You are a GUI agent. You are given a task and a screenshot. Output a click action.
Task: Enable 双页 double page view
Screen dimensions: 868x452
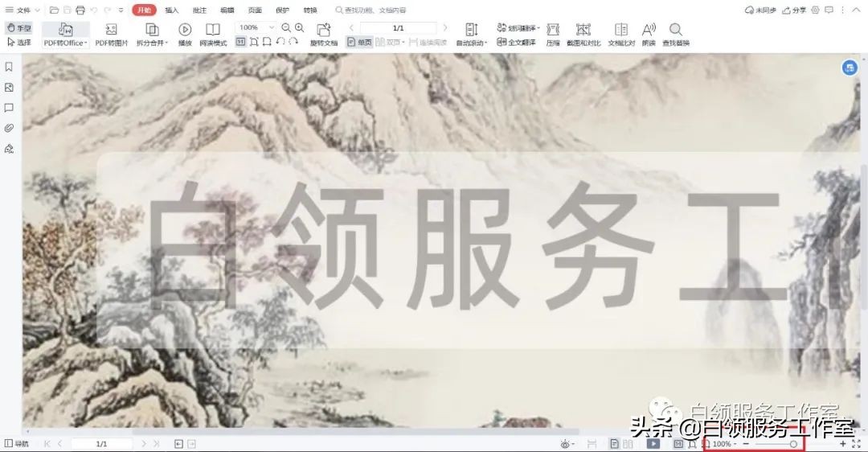[x=391, y=42]
